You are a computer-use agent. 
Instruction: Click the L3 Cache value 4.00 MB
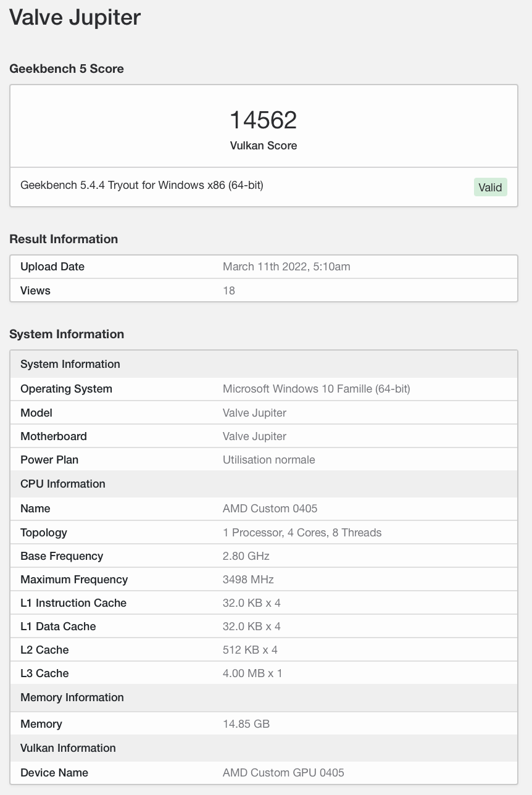252,673
